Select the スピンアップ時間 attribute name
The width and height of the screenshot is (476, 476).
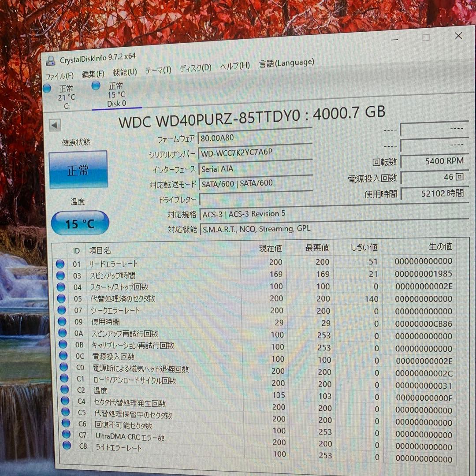pos(113,275)
